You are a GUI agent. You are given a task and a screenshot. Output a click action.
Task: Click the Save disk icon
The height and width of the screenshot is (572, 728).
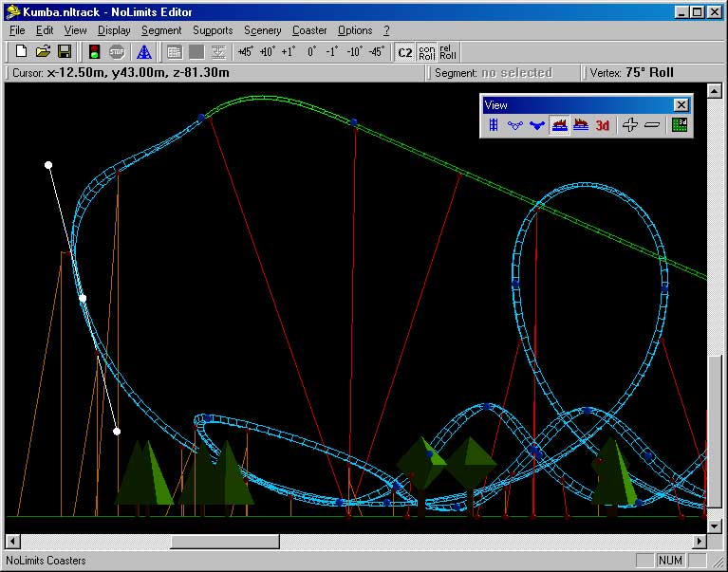point(65,52)
